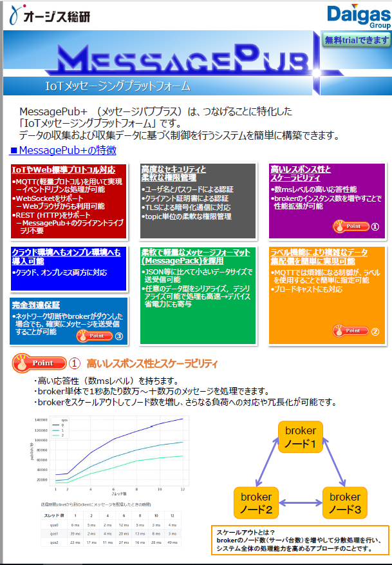Select the broker ノード1 box
The height and width of the screenshot is (565, 392).
pos(300,437)
